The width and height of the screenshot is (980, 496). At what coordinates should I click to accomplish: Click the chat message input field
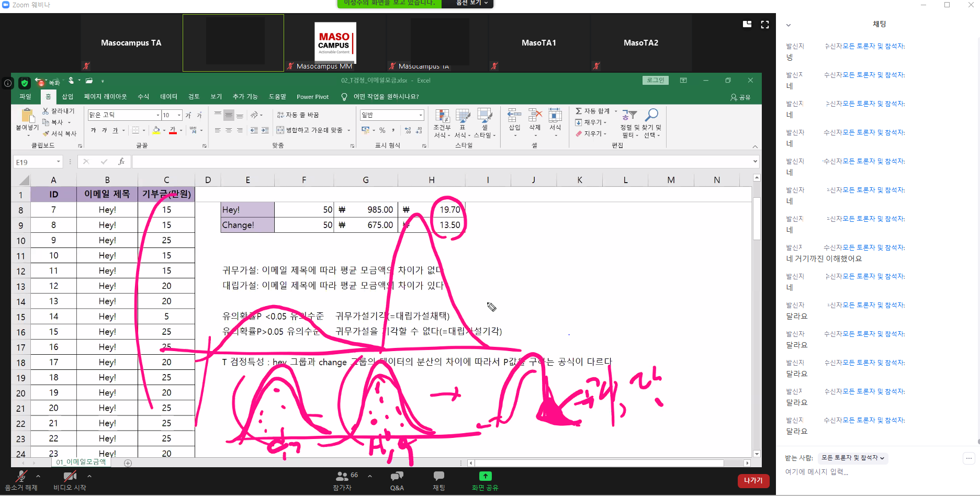click(869, 472)
